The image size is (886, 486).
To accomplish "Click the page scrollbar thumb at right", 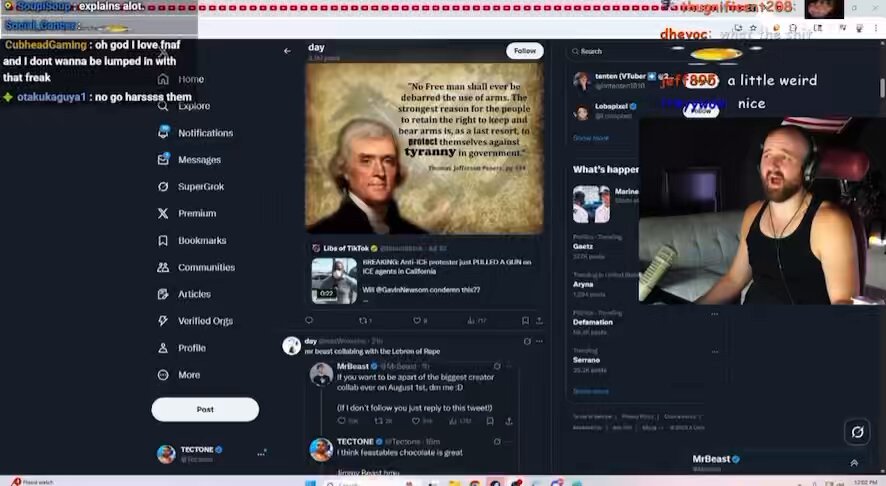I will pyautogui.click(x=882, y=88).
